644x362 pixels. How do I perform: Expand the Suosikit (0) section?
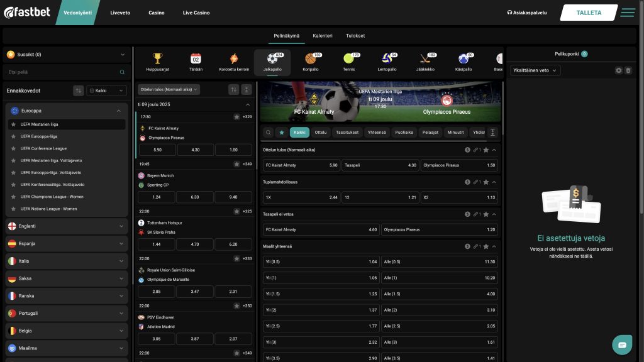pos(66,54)
